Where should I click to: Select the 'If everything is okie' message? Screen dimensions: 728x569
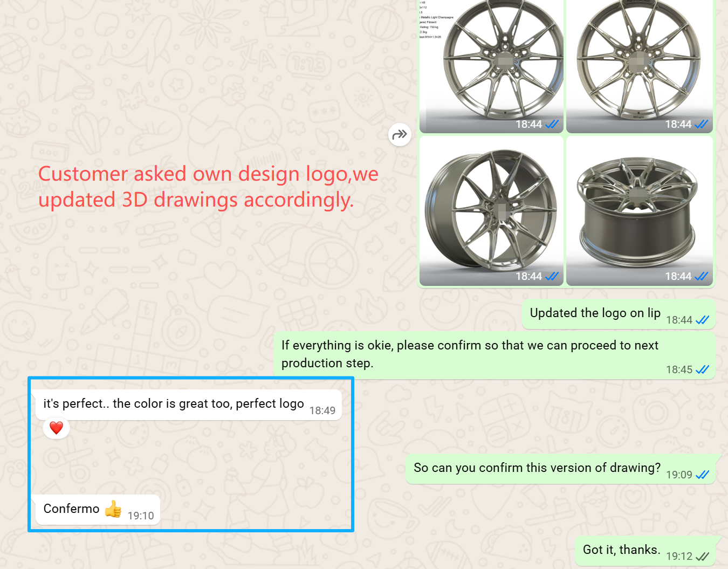point(495,355)
